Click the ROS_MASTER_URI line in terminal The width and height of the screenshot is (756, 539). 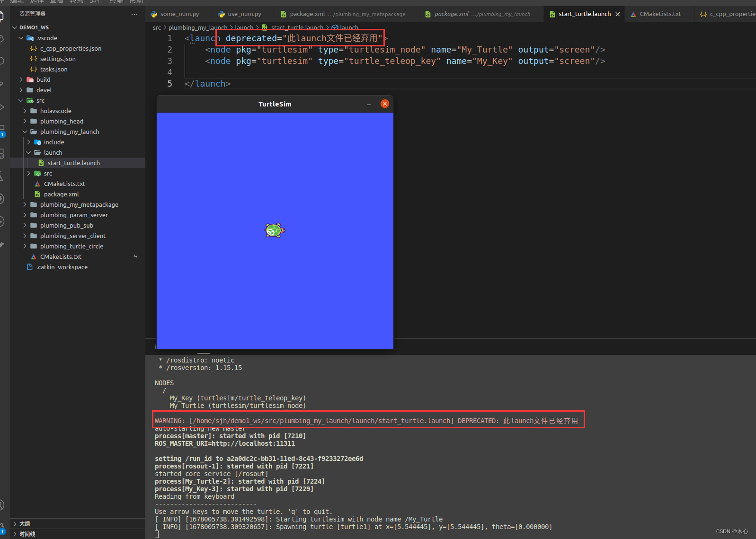point(225,443)
